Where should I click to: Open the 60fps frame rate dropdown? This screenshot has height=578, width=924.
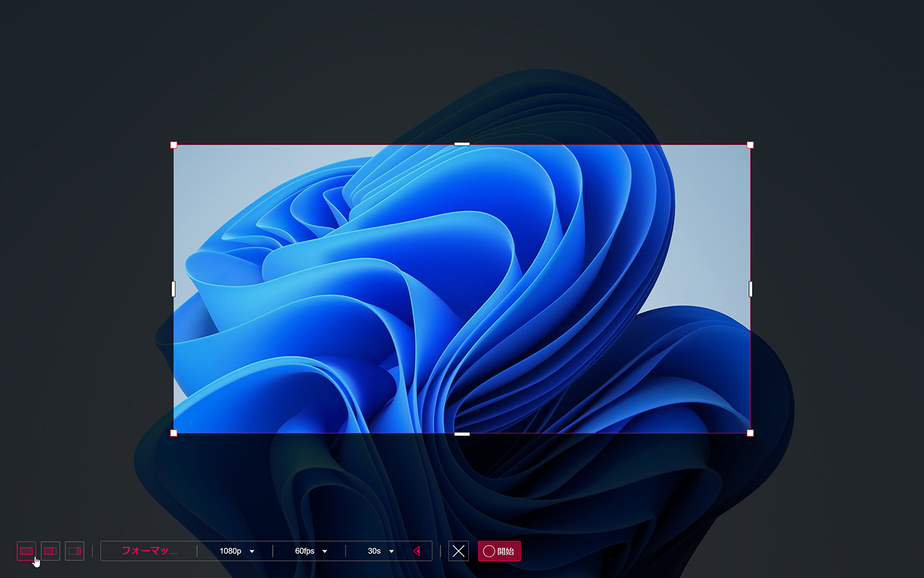tap(310, 551)
